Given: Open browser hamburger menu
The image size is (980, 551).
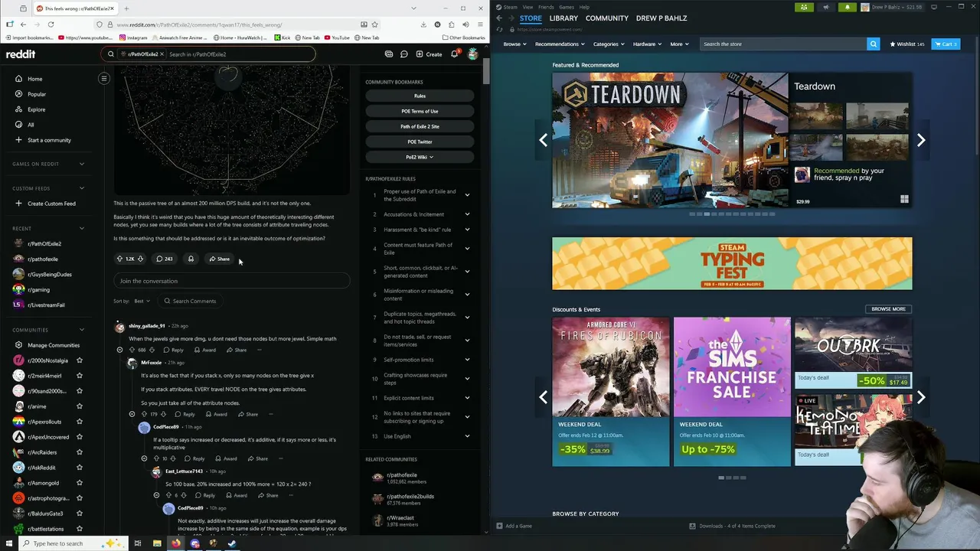Looking at the screenshot, I should [479, 24].
